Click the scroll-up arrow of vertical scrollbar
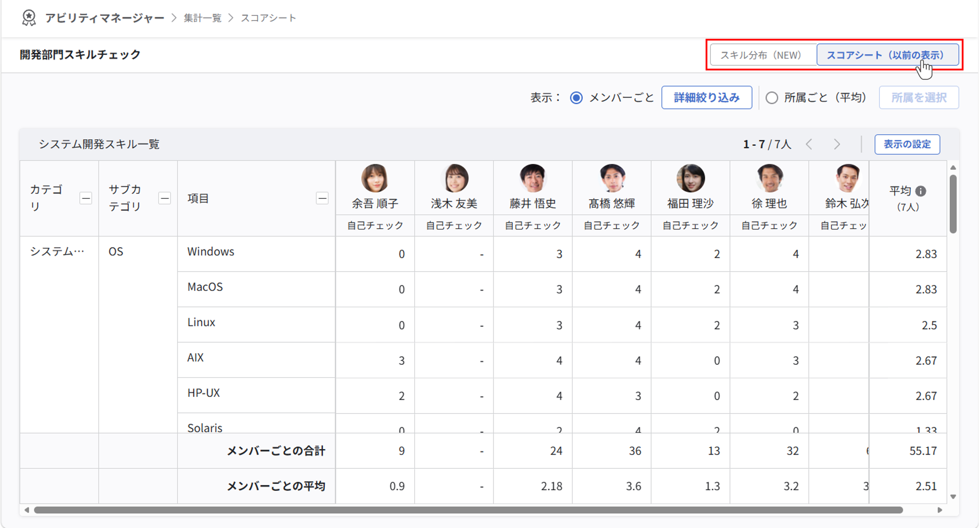Screen dimensions: 980x528 click(953, 168)
